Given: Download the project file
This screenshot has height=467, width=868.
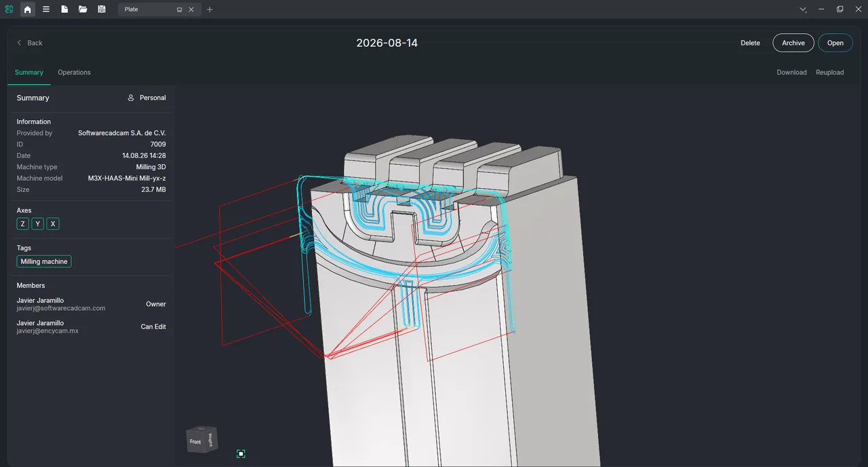Looking at the screenshot, I should pos(791,73).
